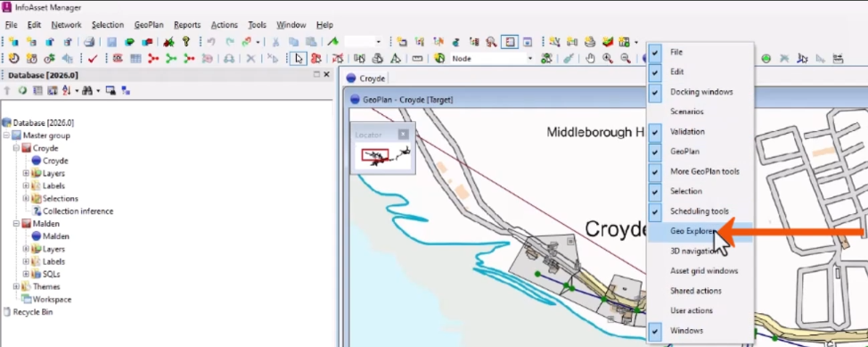Enable the 3D navigation toolbar
The width and height of the screenshot is (868, 347).
pyautogui.click(x=700, y=251)
